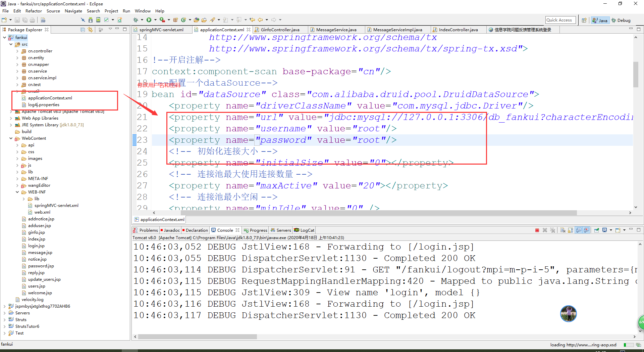Click Display Selected Console monitor icon
The height and width of the screenshot is (352, 644).
point(604,230)
